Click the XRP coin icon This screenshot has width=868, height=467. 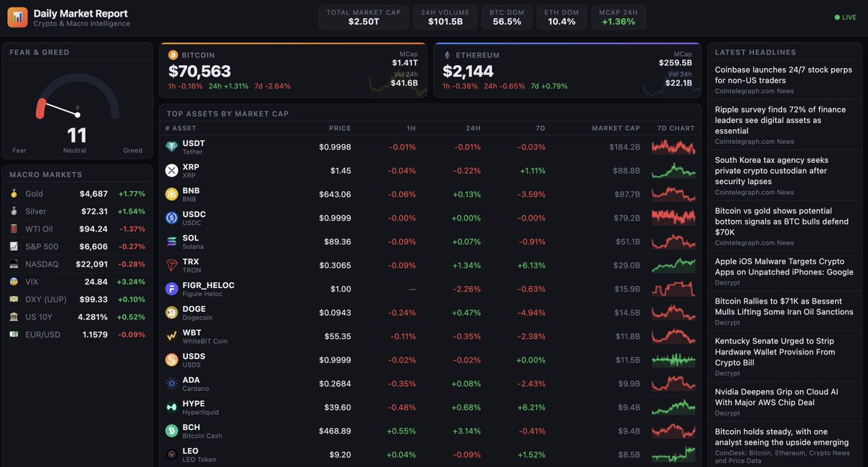(x=171, y=171)
